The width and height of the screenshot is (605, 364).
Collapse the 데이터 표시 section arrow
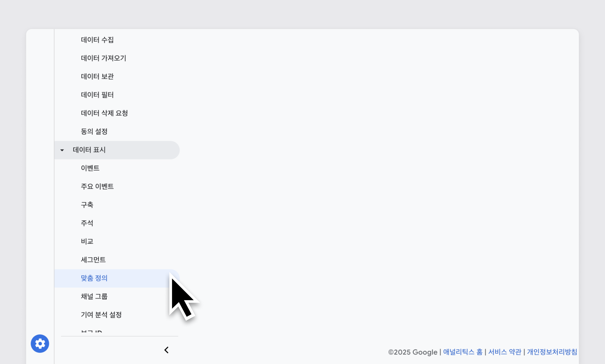tap(62, 150)
